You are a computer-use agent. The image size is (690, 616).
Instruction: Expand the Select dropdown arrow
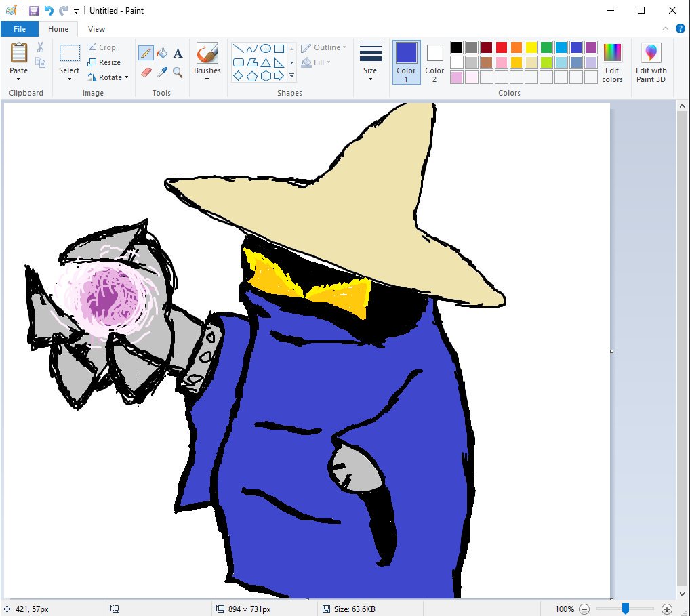click(69, 79)
